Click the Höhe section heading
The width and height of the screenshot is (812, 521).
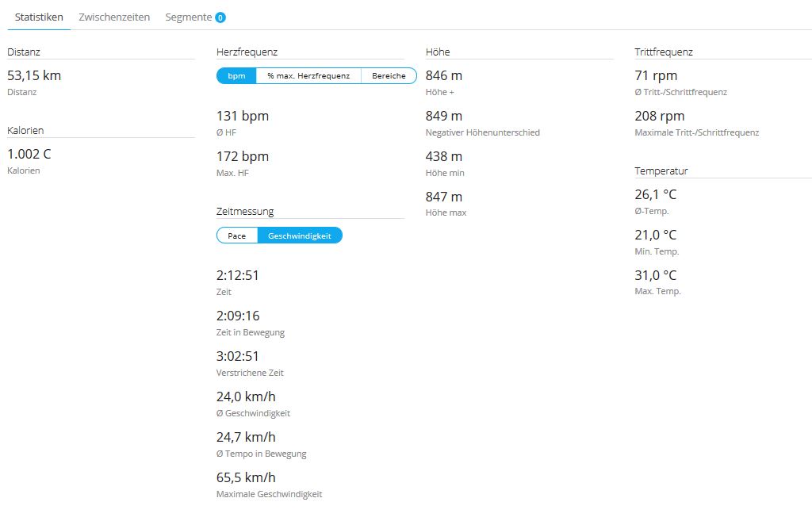pos(438,52)
